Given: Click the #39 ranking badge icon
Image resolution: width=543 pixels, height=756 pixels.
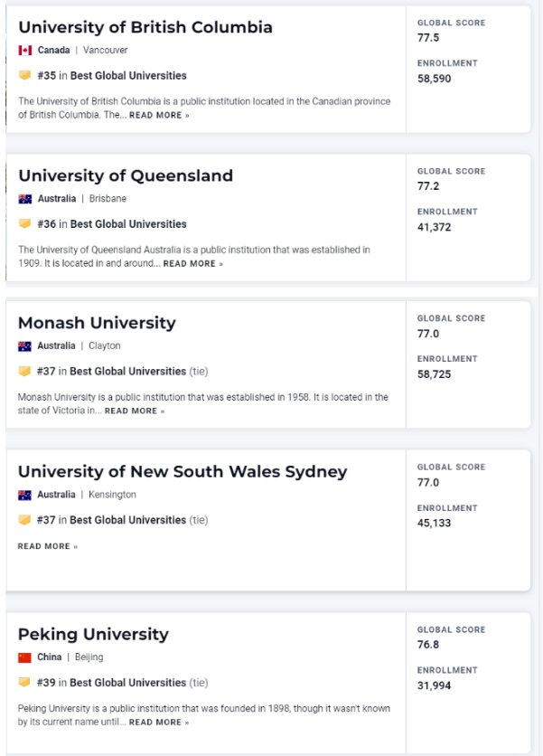Looking at the screenshot, I should click(x=24, y=683).
